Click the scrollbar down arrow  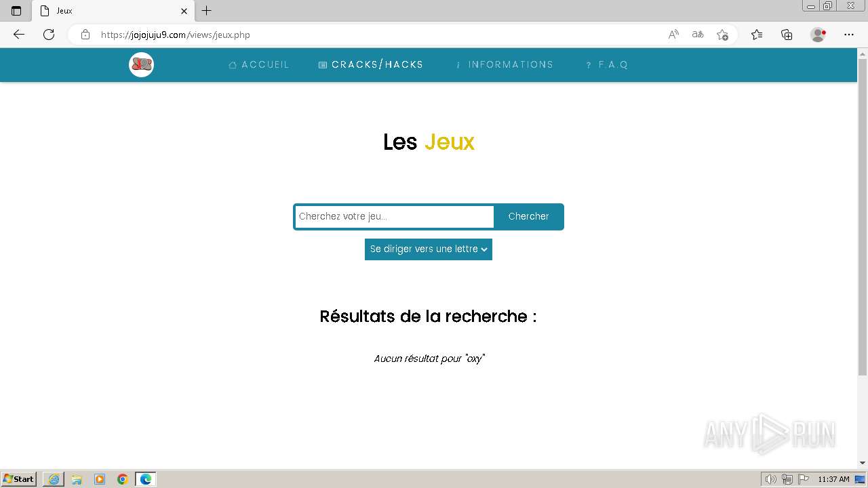click(x=863, y=463)
